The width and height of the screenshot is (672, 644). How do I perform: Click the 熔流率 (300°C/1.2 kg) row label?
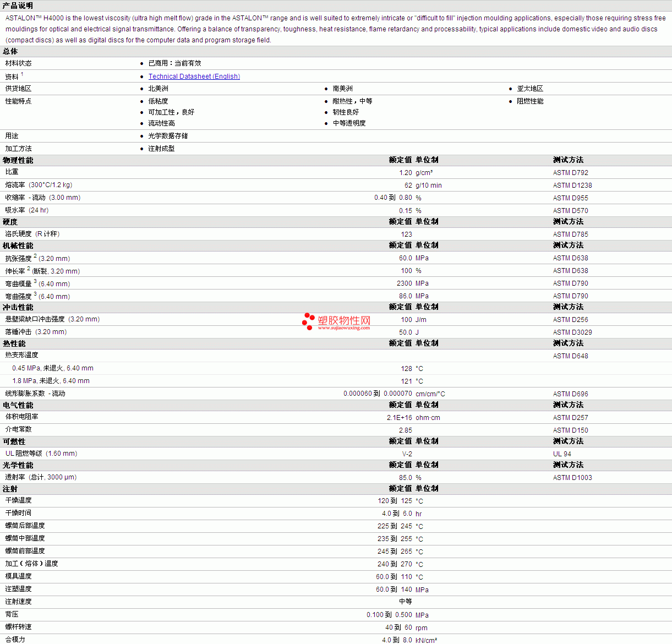coord(39,185)
